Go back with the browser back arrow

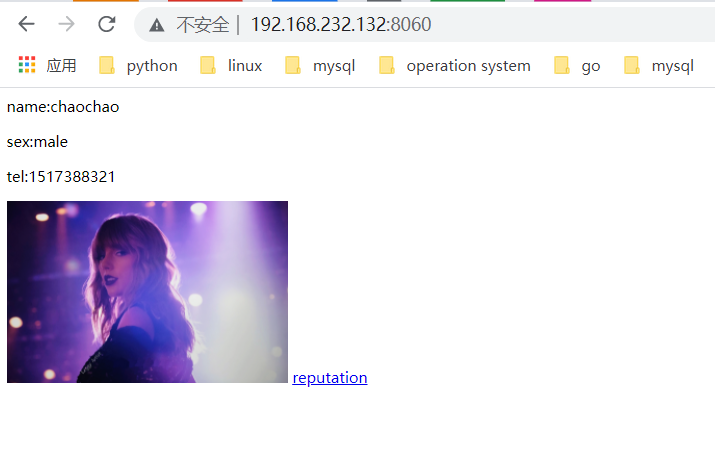point(26,24)
